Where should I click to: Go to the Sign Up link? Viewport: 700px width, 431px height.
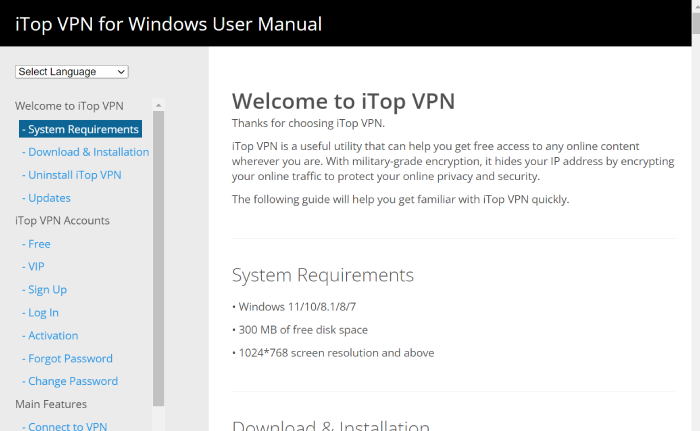click(x=44, y=289)
